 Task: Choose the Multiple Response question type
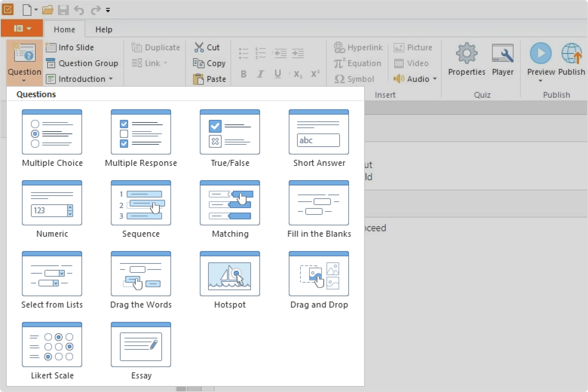[x=141, y=138]
